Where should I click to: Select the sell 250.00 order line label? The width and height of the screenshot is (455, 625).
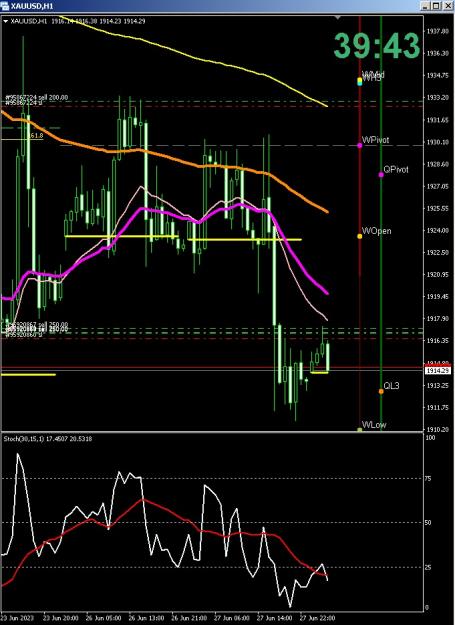37,324
